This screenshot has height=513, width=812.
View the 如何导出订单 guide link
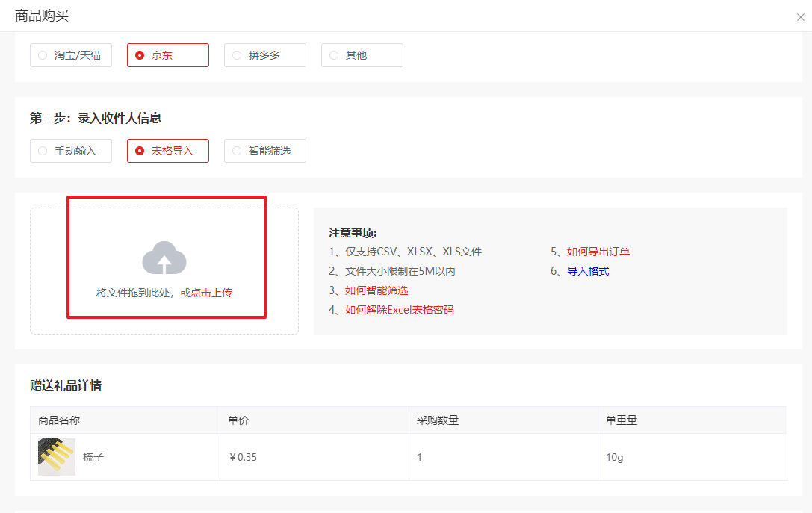[x=598, y=252]
